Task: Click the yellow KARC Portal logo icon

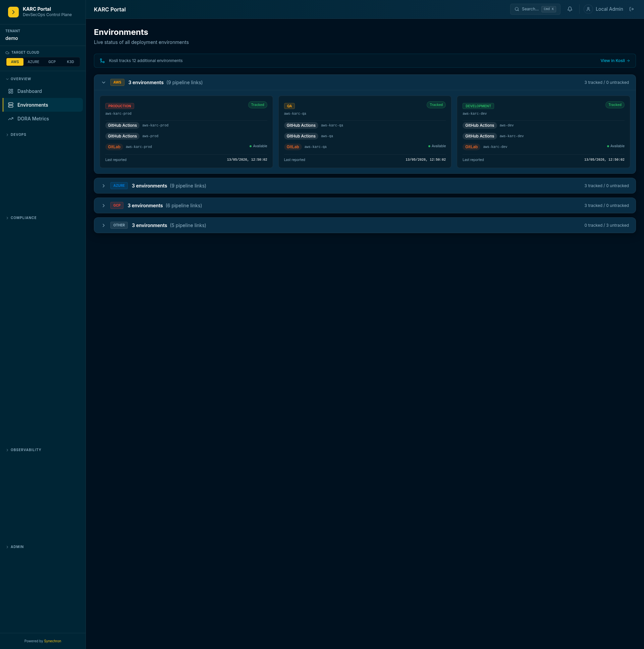Action: [x=13, y=12]
